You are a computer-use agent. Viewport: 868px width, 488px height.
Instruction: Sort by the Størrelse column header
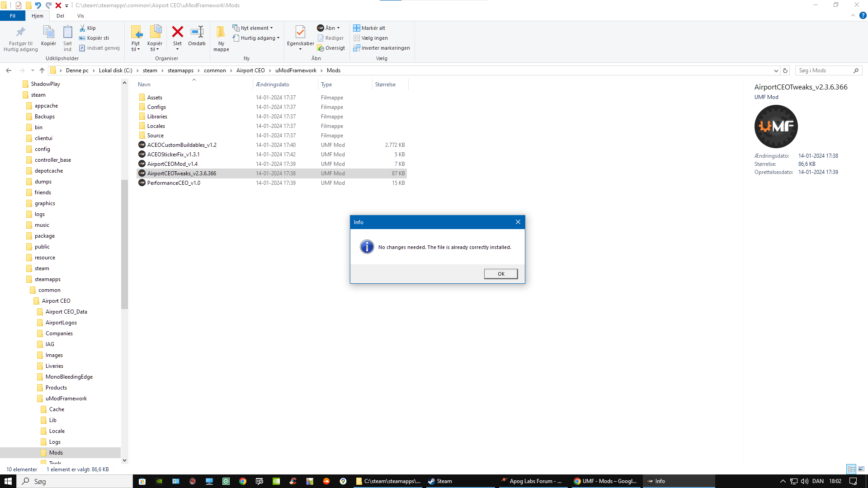pyautogui.click(x=385, y=84)
